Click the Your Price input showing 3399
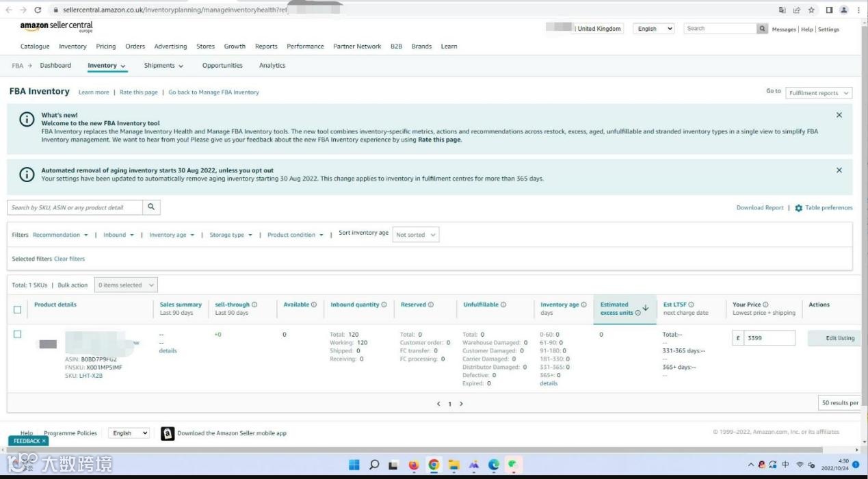This screenshot has width=868, height=479. (x=769, y=338)
